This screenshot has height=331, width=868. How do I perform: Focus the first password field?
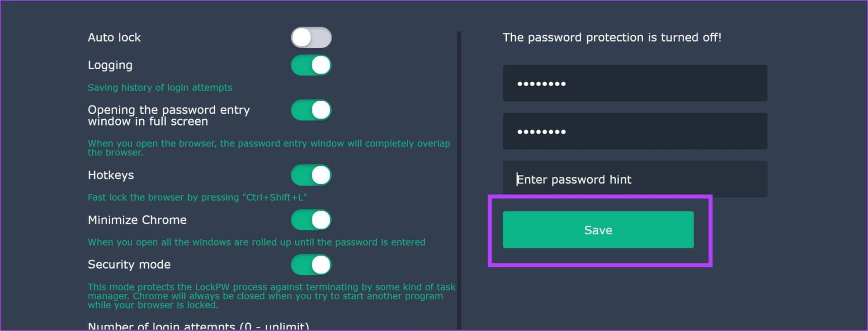(x=635, y=84)
